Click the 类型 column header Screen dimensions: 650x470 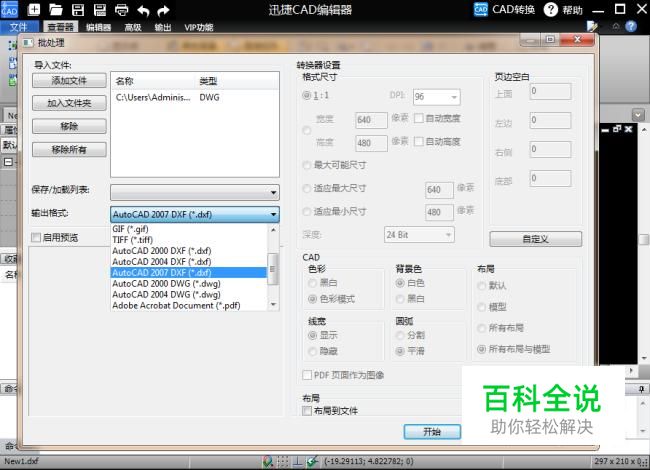pyautogui.click(x=237, y=81)
